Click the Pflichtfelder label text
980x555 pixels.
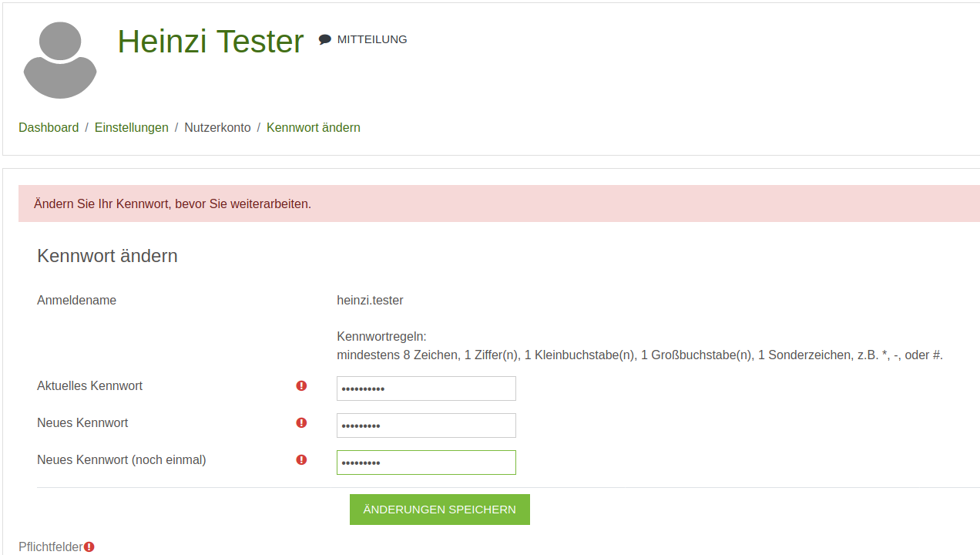[51, 547]
